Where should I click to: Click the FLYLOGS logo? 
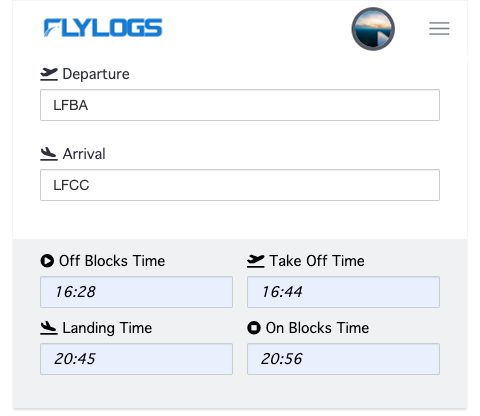click(x=103, y=28)
